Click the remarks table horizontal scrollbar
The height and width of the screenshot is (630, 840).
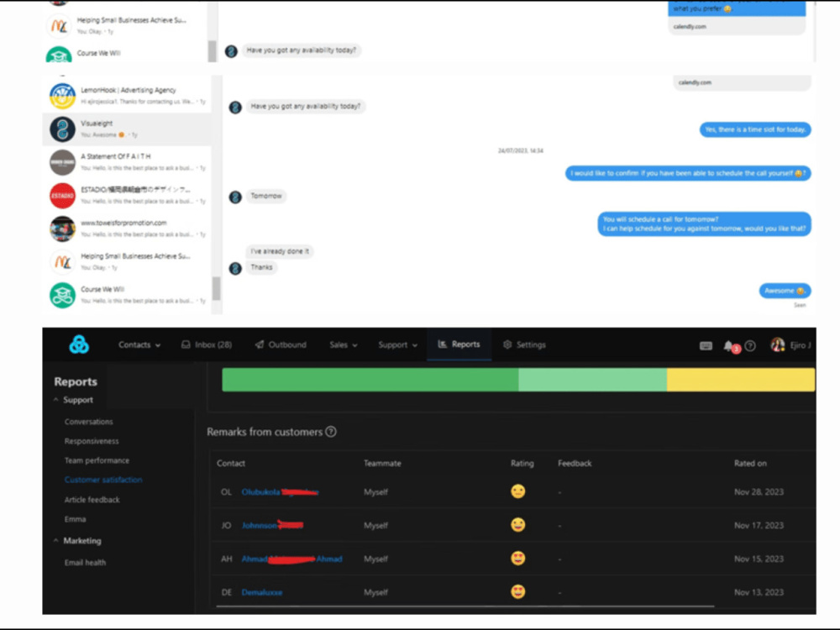465,606
